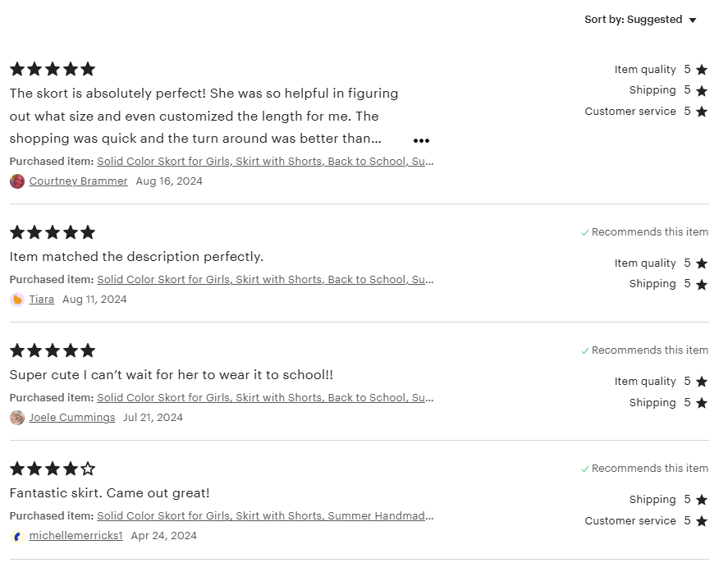The height and width of the screenshot is (563, 728).
Task: Open Summer Handmade skort link in michellemerricks1's review
Action: coord(265,516)
